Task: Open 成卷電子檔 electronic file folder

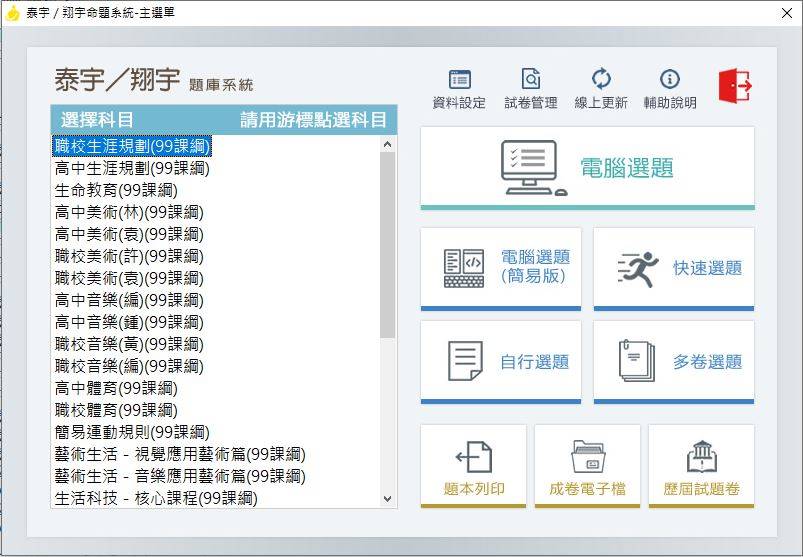Action: 587,466
